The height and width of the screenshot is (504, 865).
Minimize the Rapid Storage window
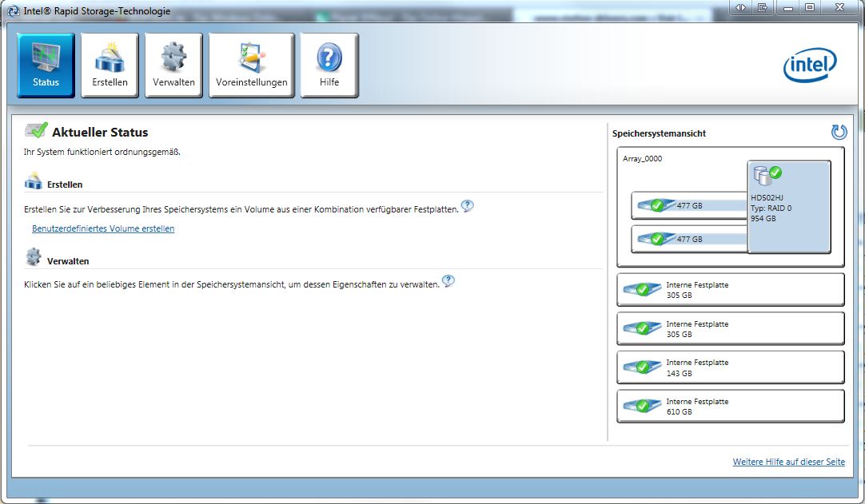click(x=788, y=8)
